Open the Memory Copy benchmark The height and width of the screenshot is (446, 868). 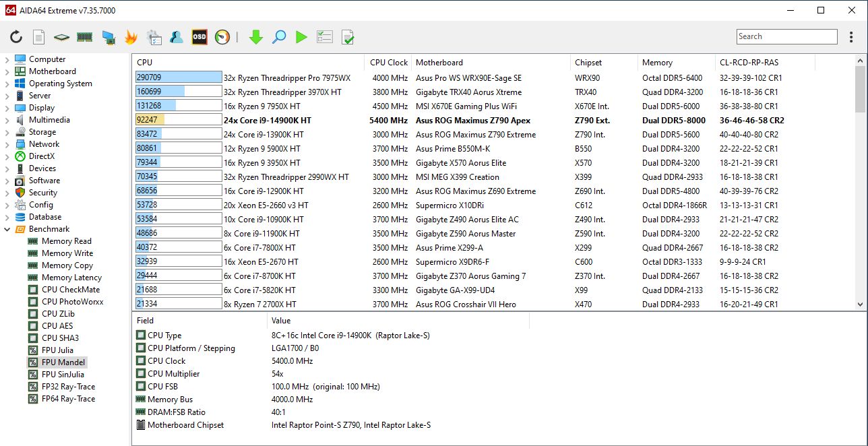[67, 265]
